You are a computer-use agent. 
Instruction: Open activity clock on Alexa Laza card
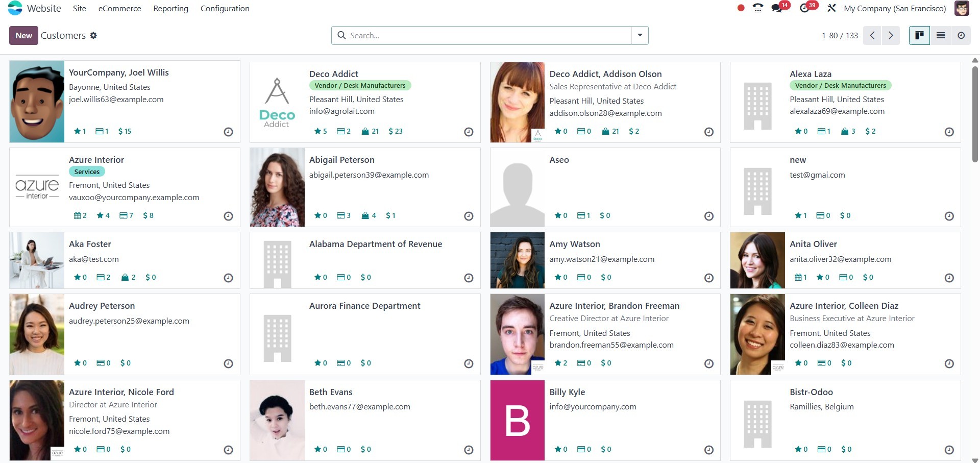pos(949,132)
